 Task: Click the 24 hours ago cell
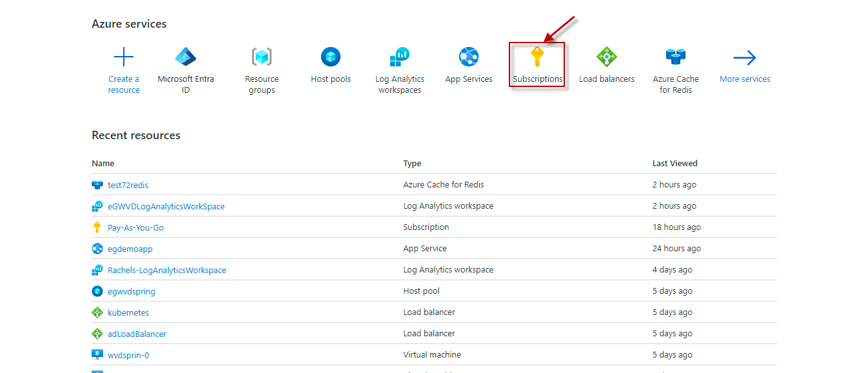pyautogui.click(x=676, y=249)
